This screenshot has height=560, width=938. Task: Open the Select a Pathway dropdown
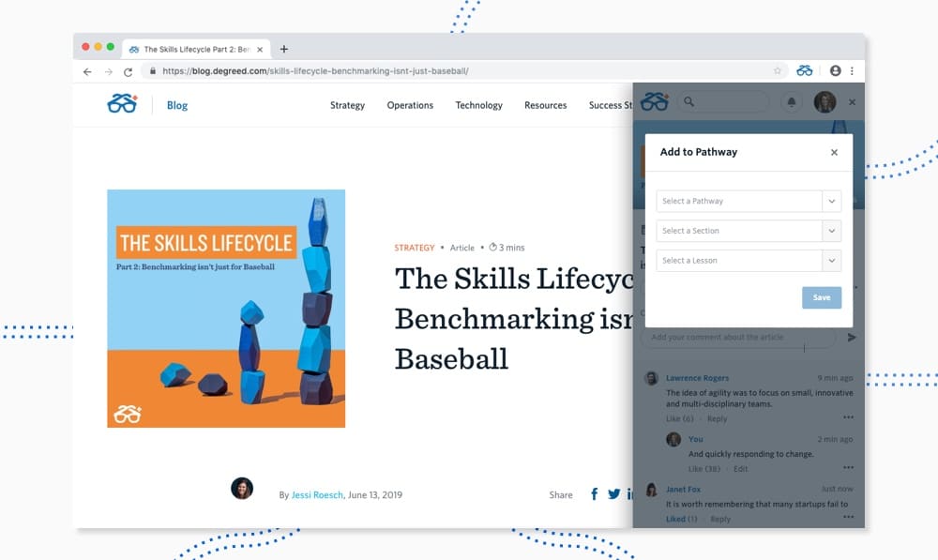pyautogui.click(x=749, y=201)
